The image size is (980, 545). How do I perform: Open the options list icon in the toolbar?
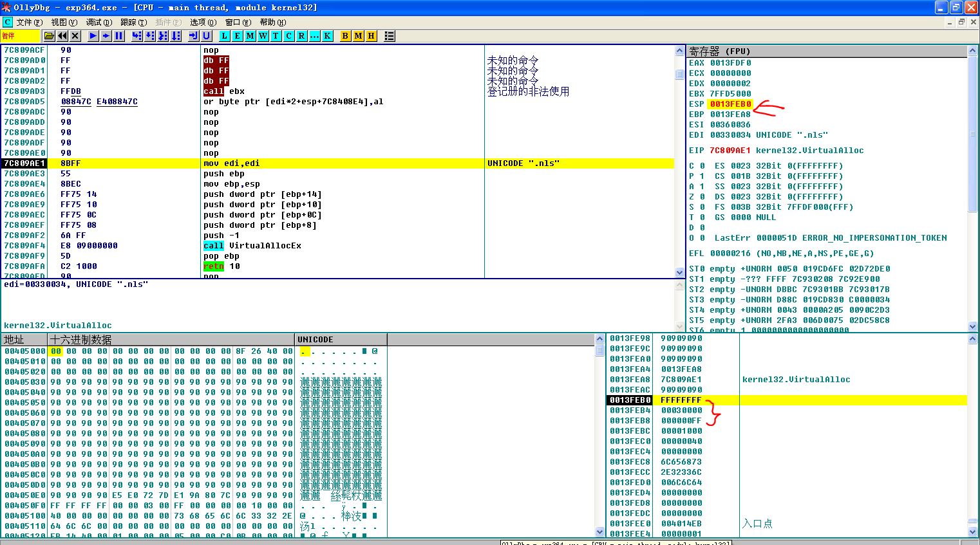click(390, 36)
